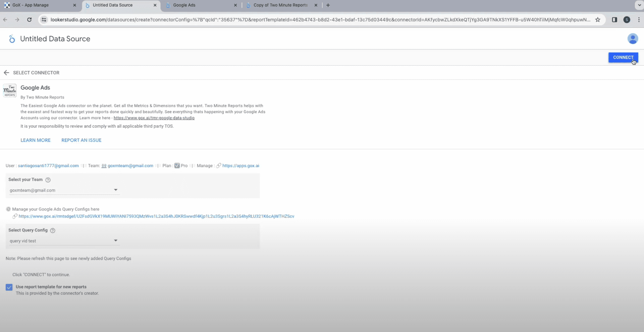The height and width of the screenshot is (332, 644).
Task: Open the https://apps.gox.ai manage link
Action: coord(240,166)
